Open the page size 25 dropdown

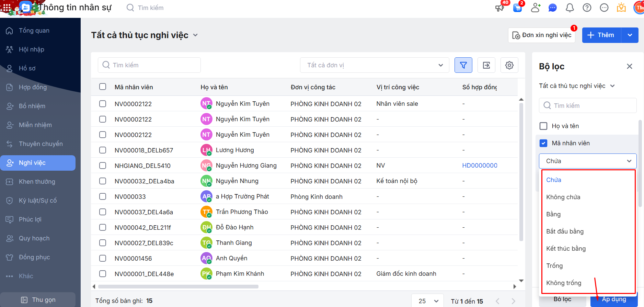[x=428, y=301]
